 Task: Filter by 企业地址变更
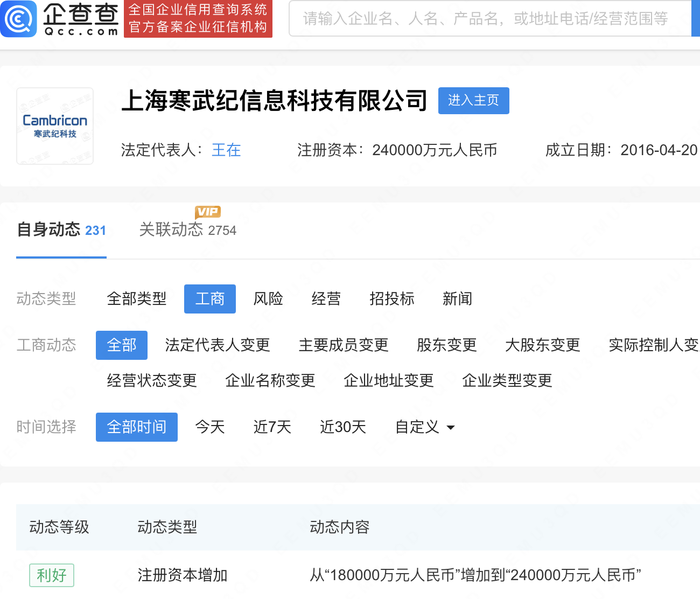(389, 381)
